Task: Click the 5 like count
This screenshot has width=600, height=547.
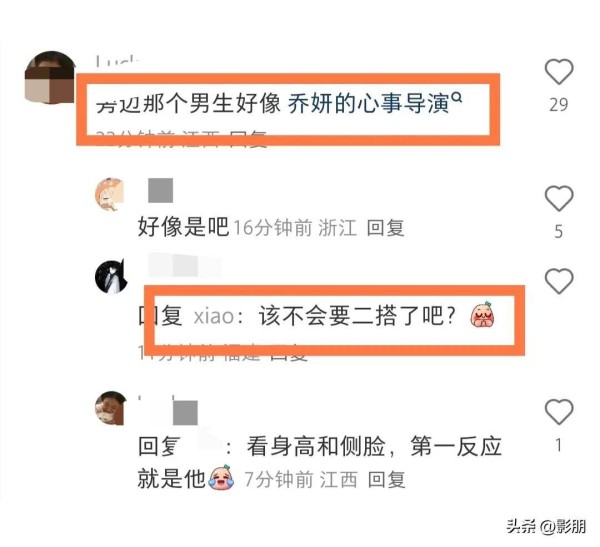Action: (559, 232)
